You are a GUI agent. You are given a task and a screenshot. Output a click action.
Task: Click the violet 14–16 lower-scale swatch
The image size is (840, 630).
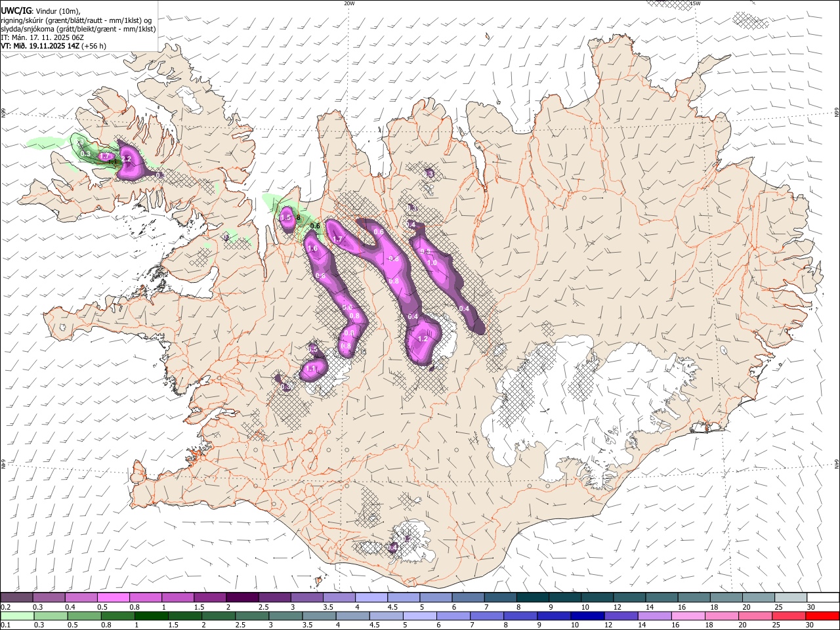click(655, 616)
